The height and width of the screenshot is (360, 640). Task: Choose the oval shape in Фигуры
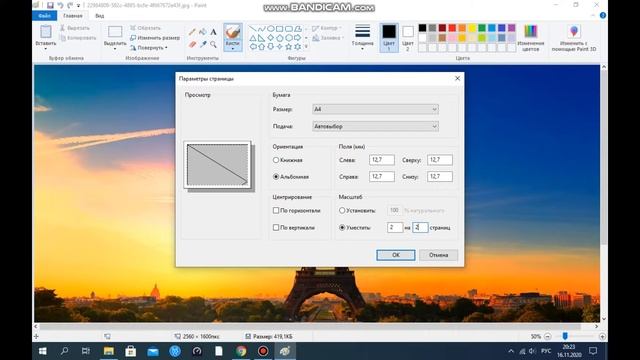click(x=271, y=29)
